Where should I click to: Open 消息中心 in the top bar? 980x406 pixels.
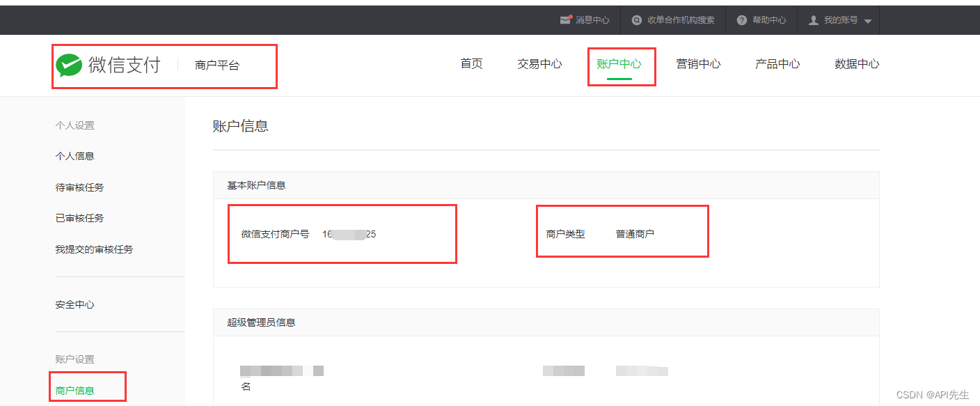coord(592,20)
